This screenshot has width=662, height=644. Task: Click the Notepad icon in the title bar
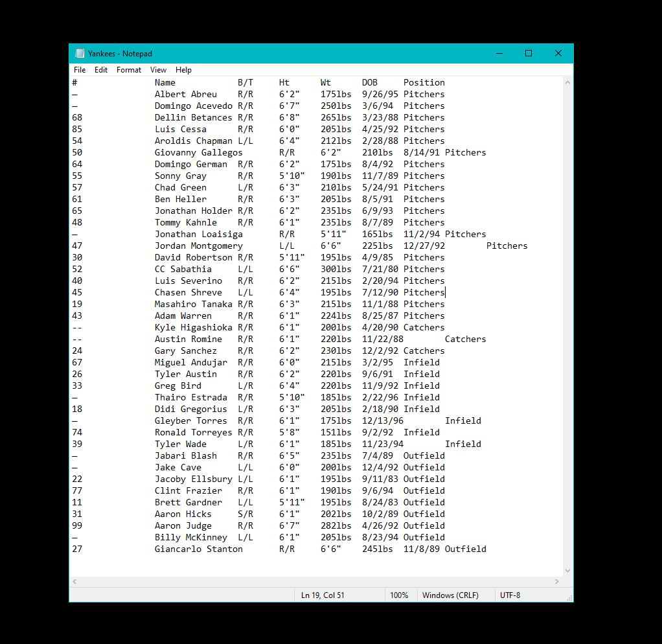[79, 53]
